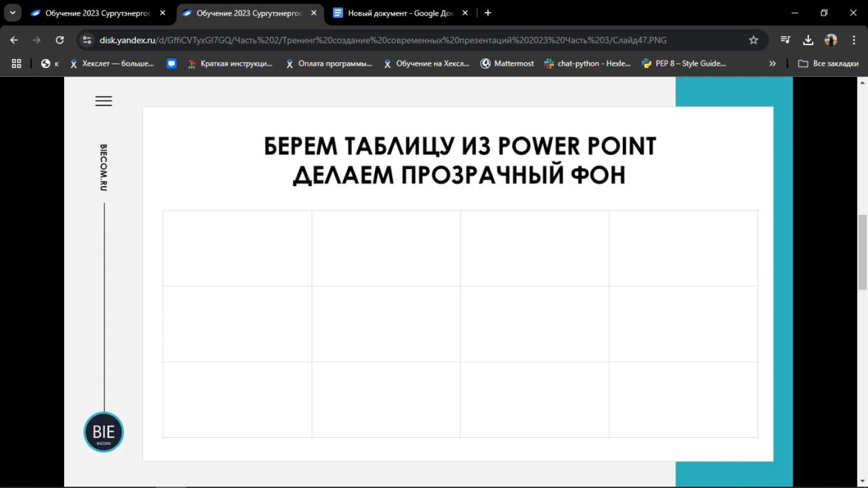The image size is (868, 488).
Task: Open media control button in toolbar
Action: (x=785, y=40)
